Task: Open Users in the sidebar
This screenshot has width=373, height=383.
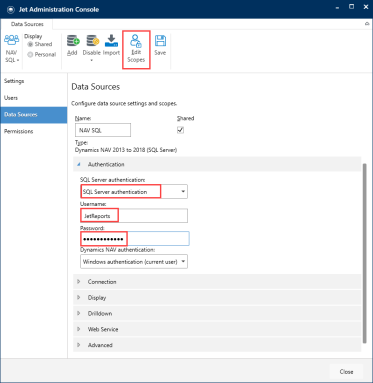Action: pos(34,98)
